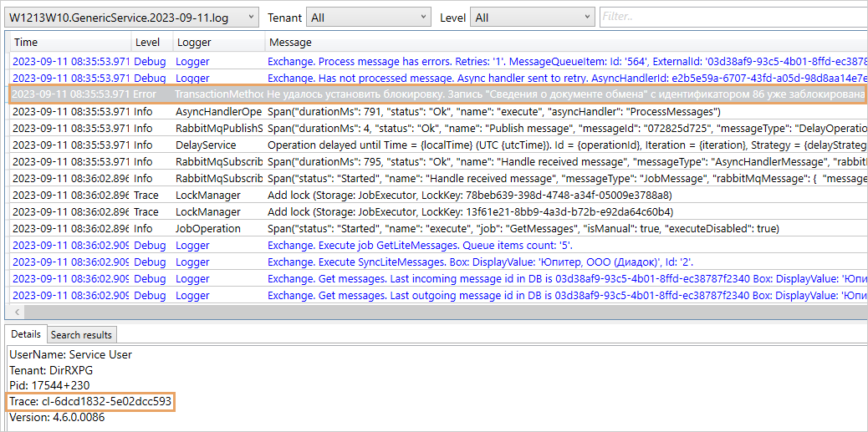This screenshot has width=868, height=432.
Task: Select the Details tab
Action: (x=25, y=334)
